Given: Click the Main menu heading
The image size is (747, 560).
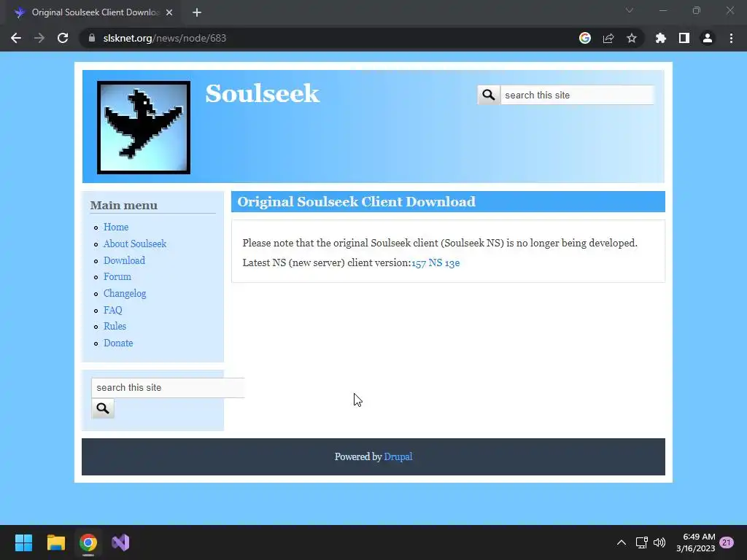Looking at the screenshot, I should (x=124, y=205).
